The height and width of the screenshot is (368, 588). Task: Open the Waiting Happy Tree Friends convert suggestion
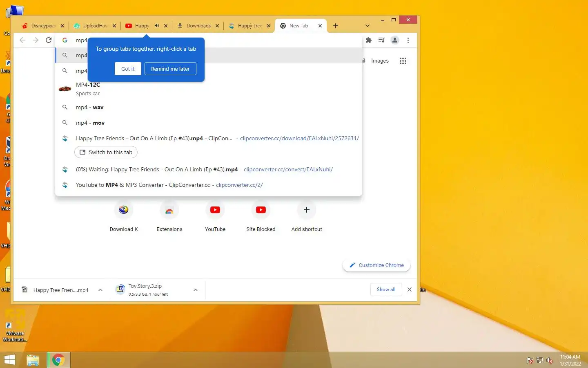pos(209,169)
